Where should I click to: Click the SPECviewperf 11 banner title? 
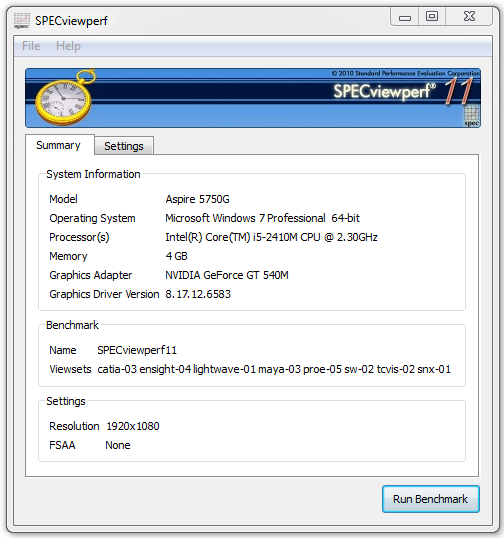(x=403, y=91)
